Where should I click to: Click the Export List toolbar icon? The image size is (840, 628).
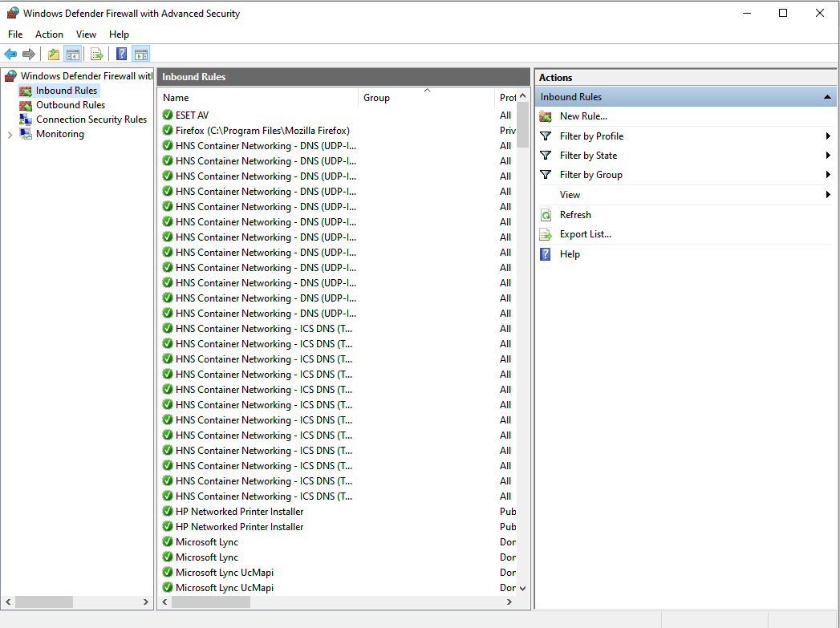(96, 54)
